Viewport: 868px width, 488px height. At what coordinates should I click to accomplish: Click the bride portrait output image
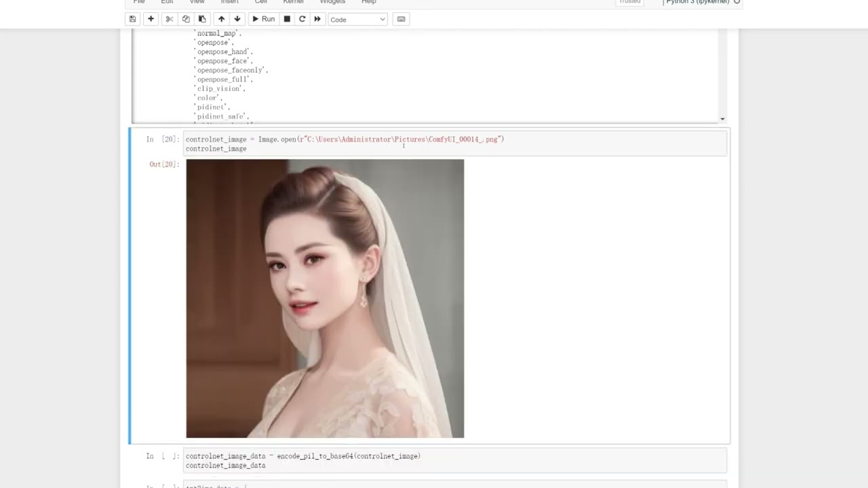325,298
